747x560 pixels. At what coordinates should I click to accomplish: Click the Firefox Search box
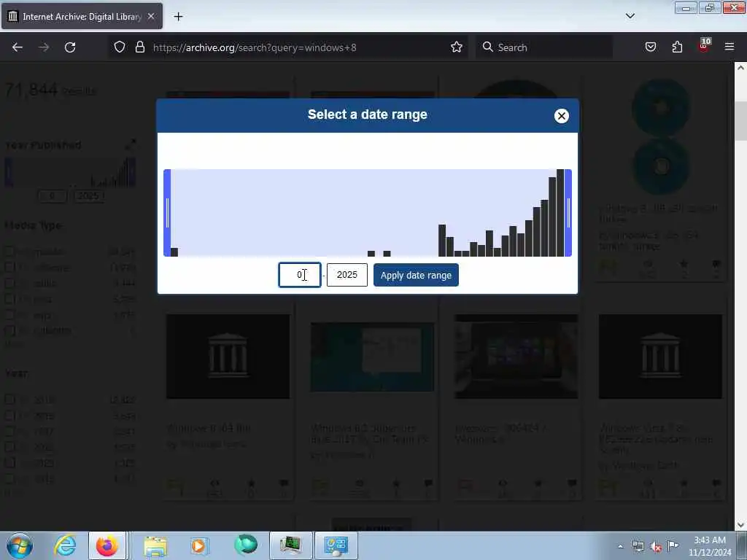(544, 47)
